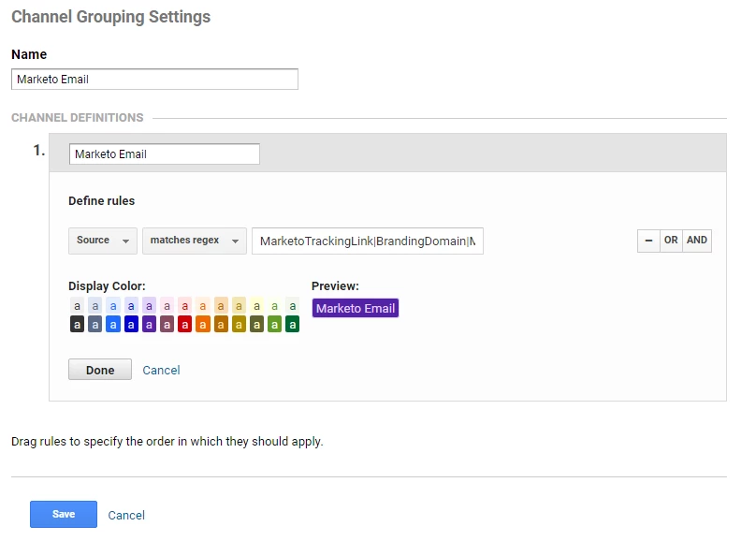756x541 pixels.
Task: Click the rule number 1 drag handle
Action: 39,151
